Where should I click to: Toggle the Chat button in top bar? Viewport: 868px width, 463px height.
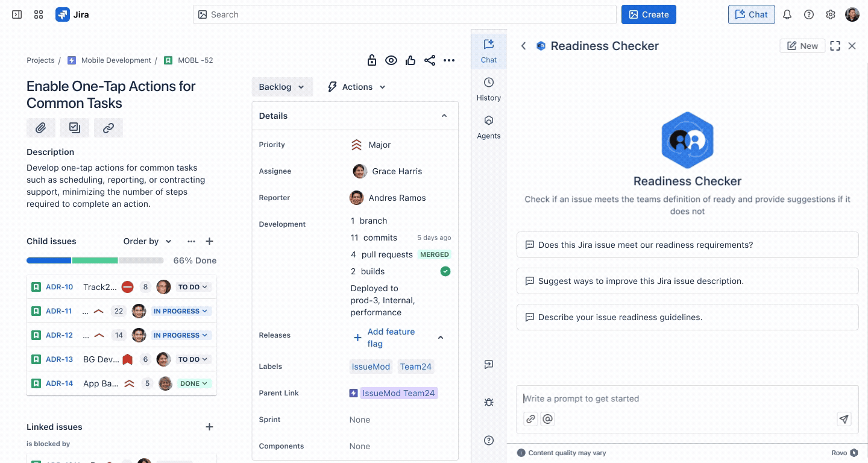point(751,14)
